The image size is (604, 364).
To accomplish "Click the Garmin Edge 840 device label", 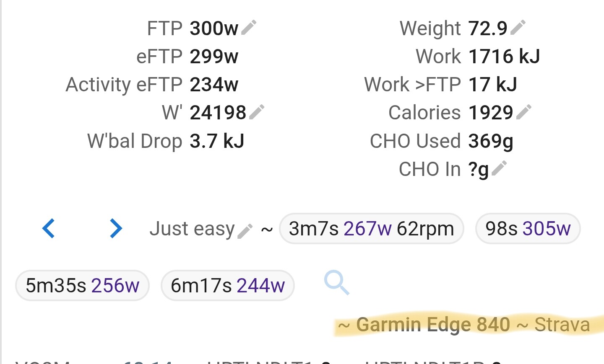I will pos(433,325).
